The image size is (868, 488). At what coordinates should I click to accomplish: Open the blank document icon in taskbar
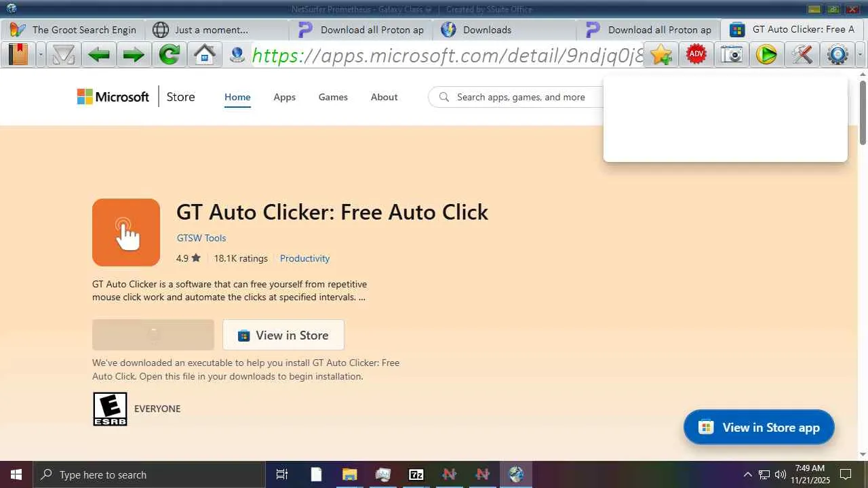pyautogui.click(x=316, y=474)
